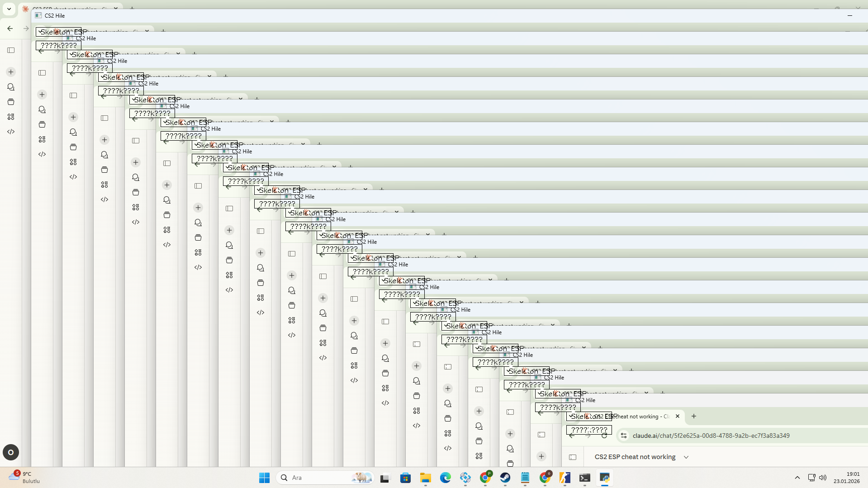Open the clock showing 19:01 23.01.2026
The image size is (868, 488).
[847, 478]
